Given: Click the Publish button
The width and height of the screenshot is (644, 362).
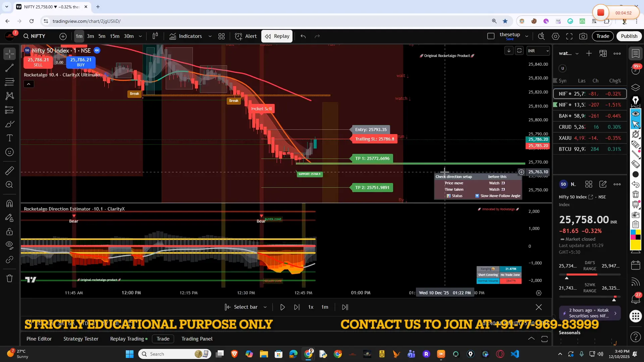Looking at the screenshot, I should point(629,36).
